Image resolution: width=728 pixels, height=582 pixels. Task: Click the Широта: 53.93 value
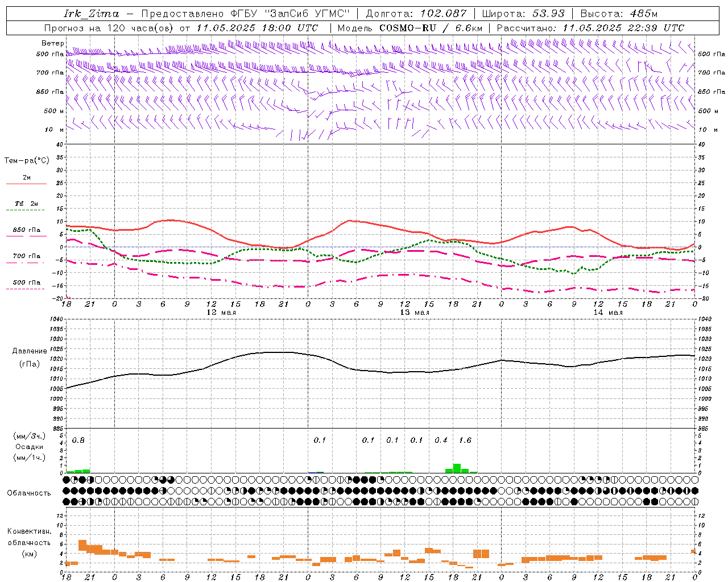[523, 14]
